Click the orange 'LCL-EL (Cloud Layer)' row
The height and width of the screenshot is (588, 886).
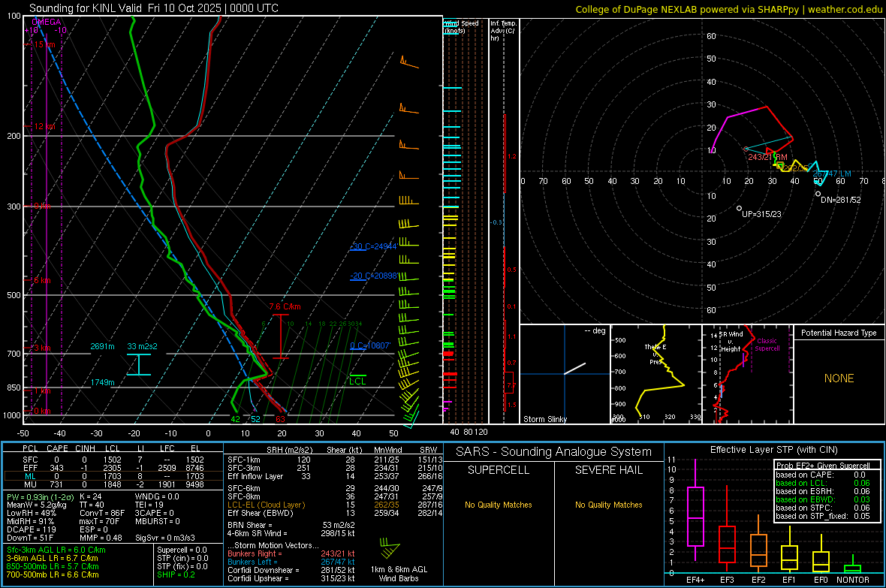tap(335, 505)
